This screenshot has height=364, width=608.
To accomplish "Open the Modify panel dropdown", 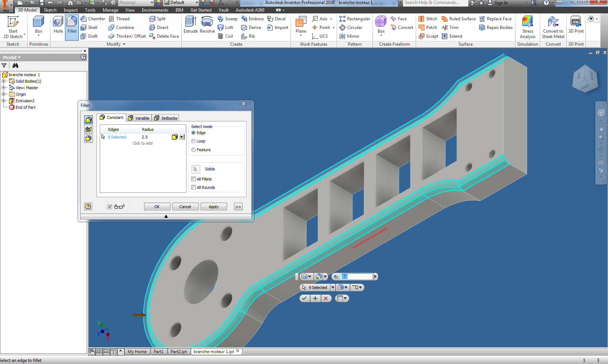I will click(x=116, y=44).
